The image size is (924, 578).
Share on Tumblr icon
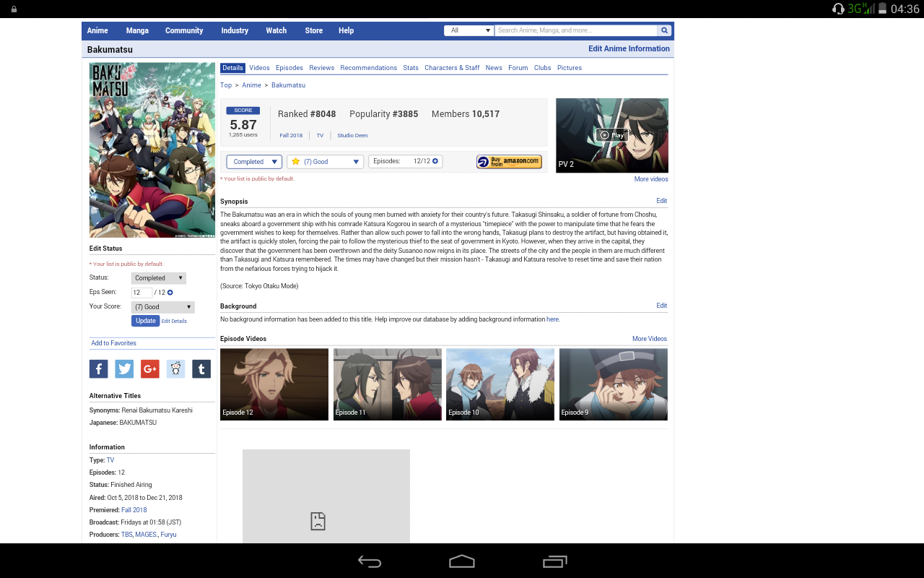click(x=201, y=369)
